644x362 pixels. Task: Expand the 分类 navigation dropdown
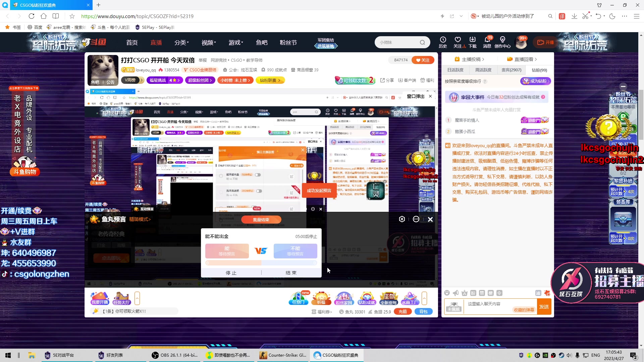181,43
